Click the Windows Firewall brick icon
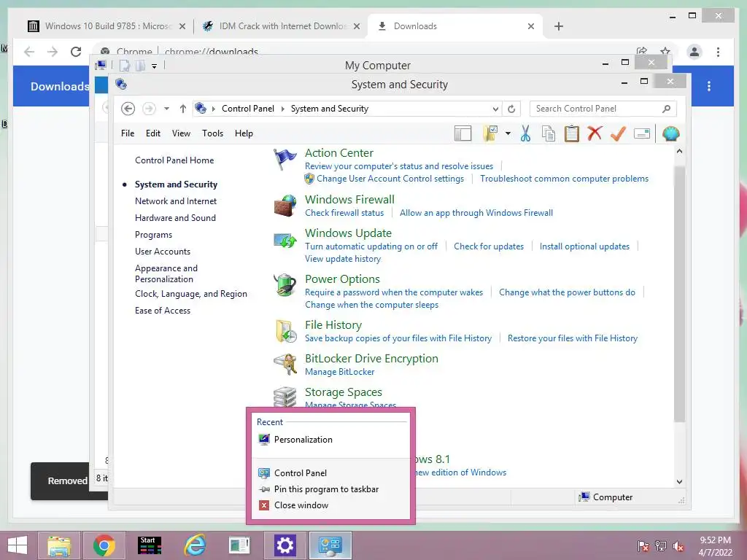The height and width of the screenshot is (560, 747). tap(285, 206)
